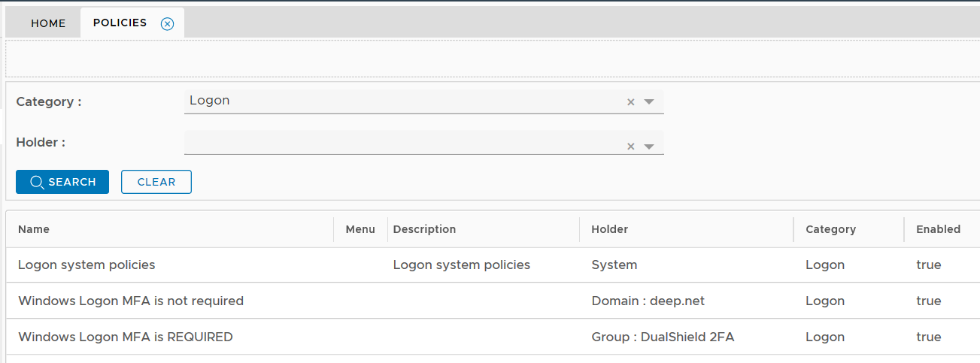The image size is (980, 363).
Task: Sort by the Description column header
Action: tap(424, 229)
